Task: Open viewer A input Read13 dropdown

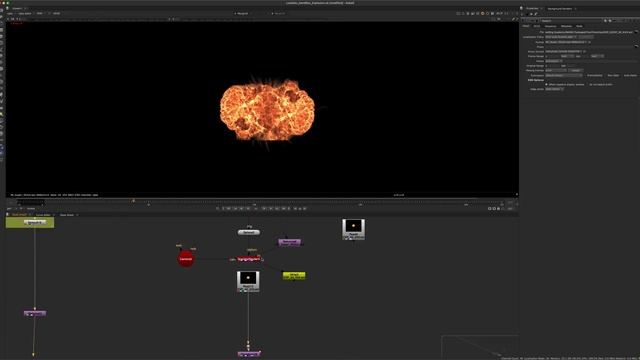Action: pyautogui.click(x=242, y=13)
